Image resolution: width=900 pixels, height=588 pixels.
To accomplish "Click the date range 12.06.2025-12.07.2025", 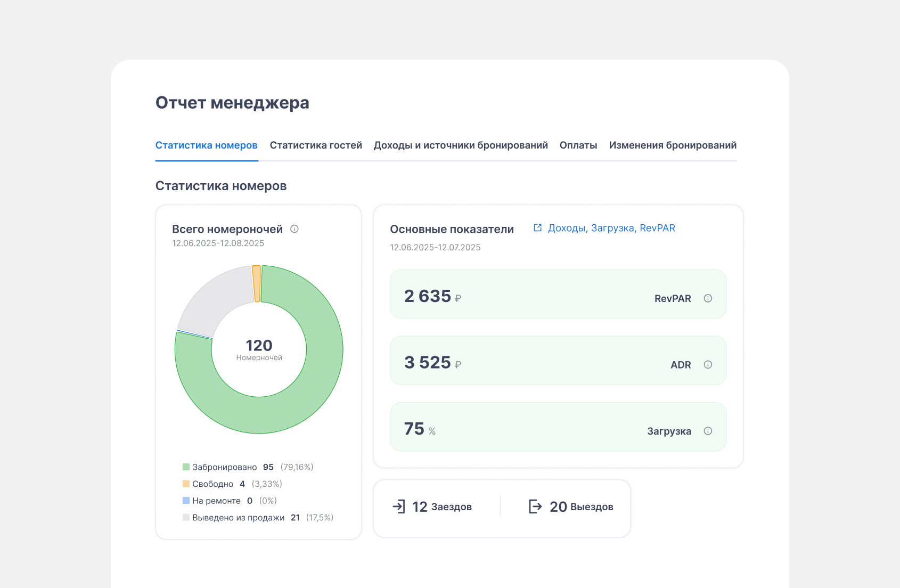I will point(435,248).
